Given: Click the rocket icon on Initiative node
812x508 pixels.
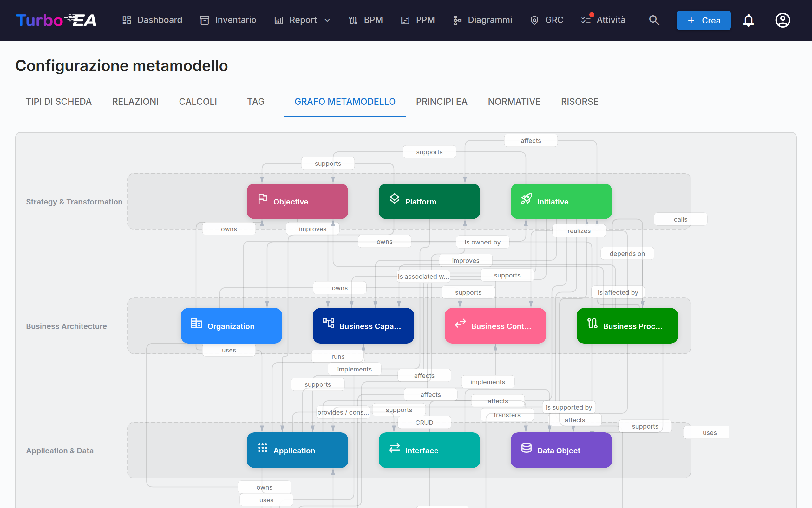Looking at the screenshot, I should [527, 199].
